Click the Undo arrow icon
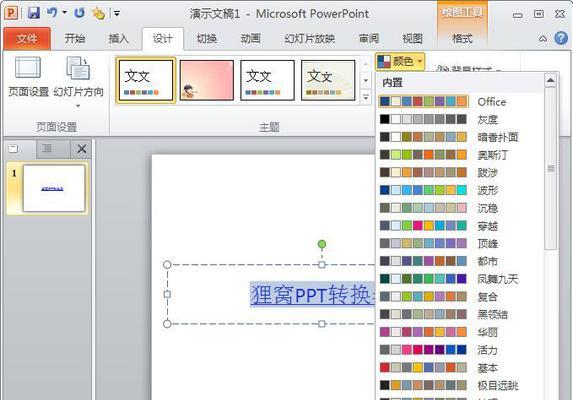 pyautogui.click(x=52, y=13)
